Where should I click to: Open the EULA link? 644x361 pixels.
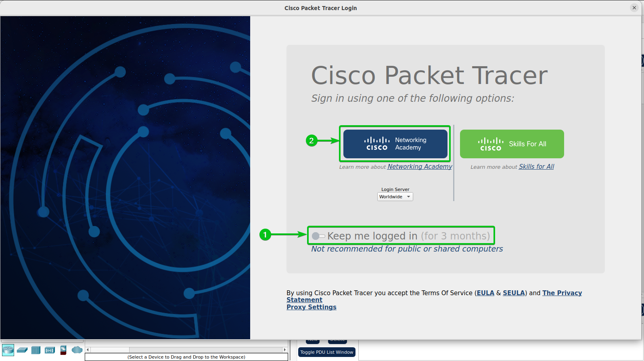click(485, 293)
